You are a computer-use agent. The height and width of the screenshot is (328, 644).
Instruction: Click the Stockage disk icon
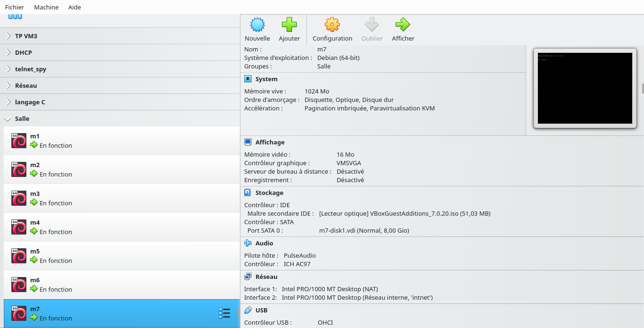pos(248,193)
